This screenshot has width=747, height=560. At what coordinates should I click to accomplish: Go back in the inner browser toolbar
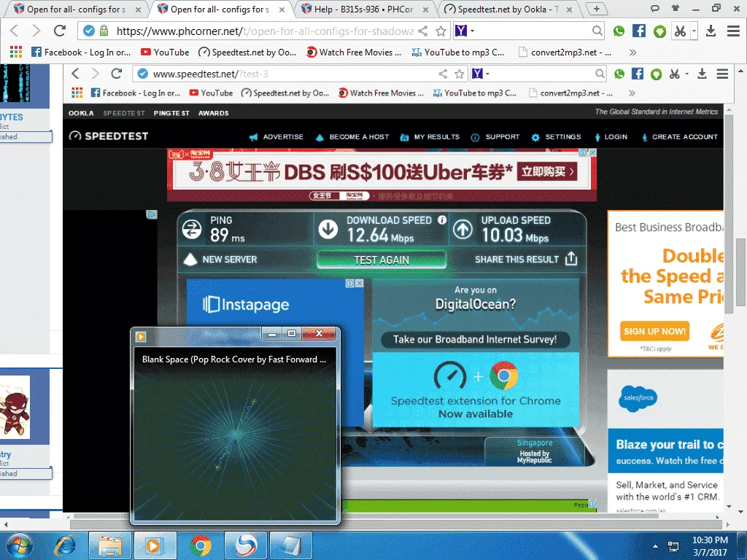click(x=75, y=74)
